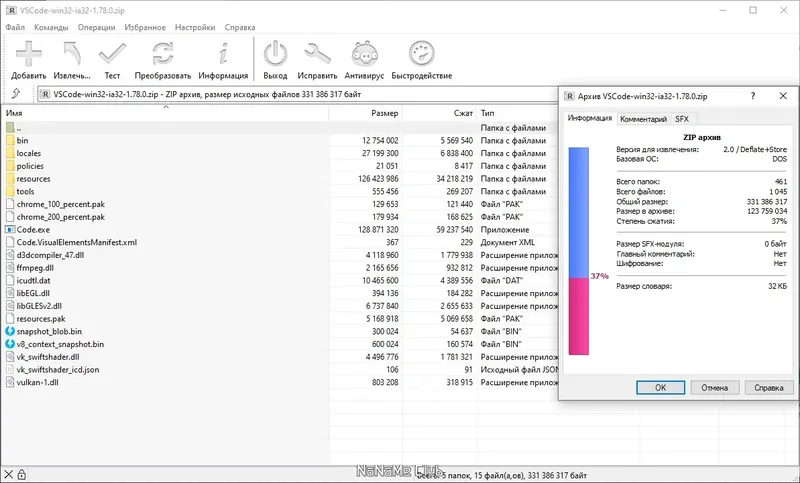The image size is (800, 483).
Task: Open the Быстродействие benchmark icon
Action: tap(422, 54)
